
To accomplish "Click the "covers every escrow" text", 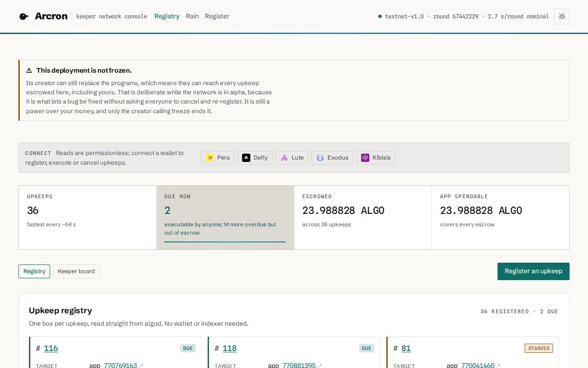I will pos(467,224).
